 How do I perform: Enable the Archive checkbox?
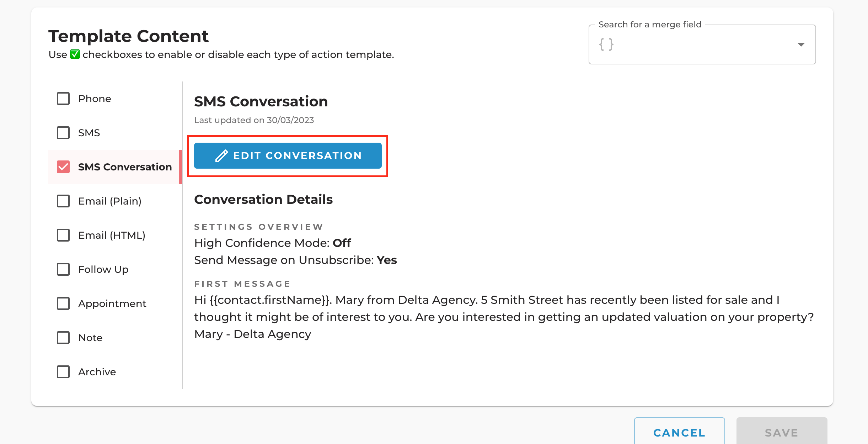click(x=63, y=372)
